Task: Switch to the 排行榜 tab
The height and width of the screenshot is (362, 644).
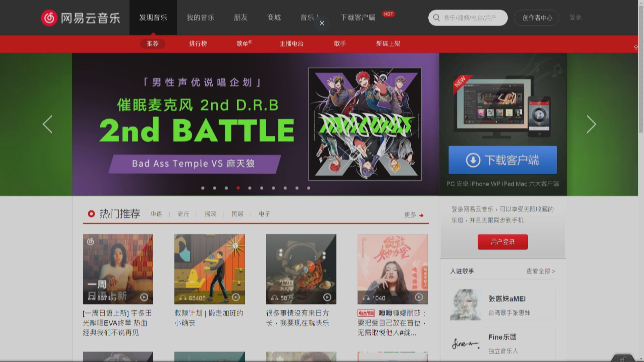Action: point(198,44)
